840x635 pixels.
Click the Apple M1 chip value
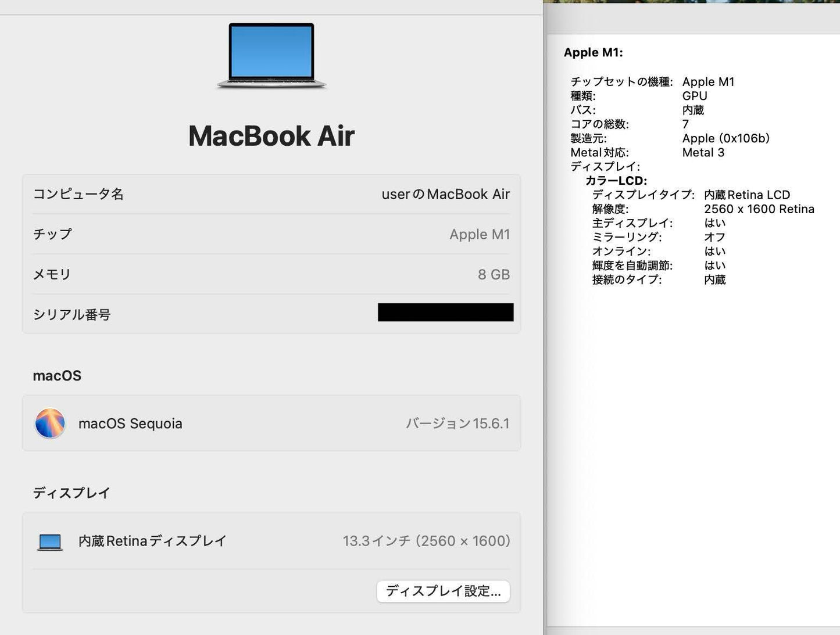[x=479, y=234]
